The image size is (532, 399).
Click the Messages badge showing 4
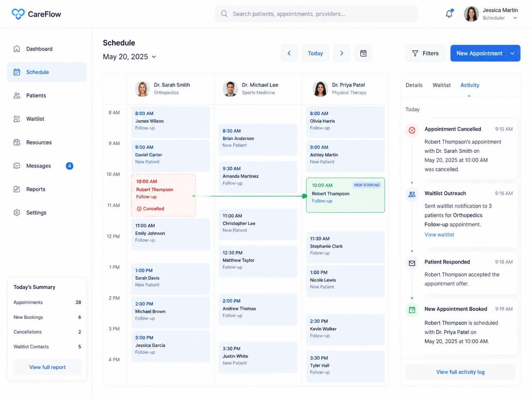pyautogui.click(x=69, y=166)
